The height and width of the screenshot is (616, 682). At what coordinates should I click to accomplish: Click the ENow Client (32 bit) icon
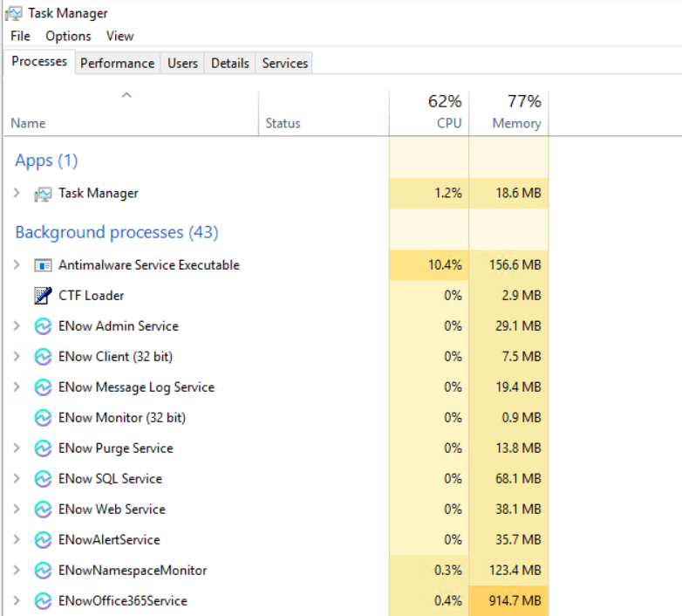[43, 357]
